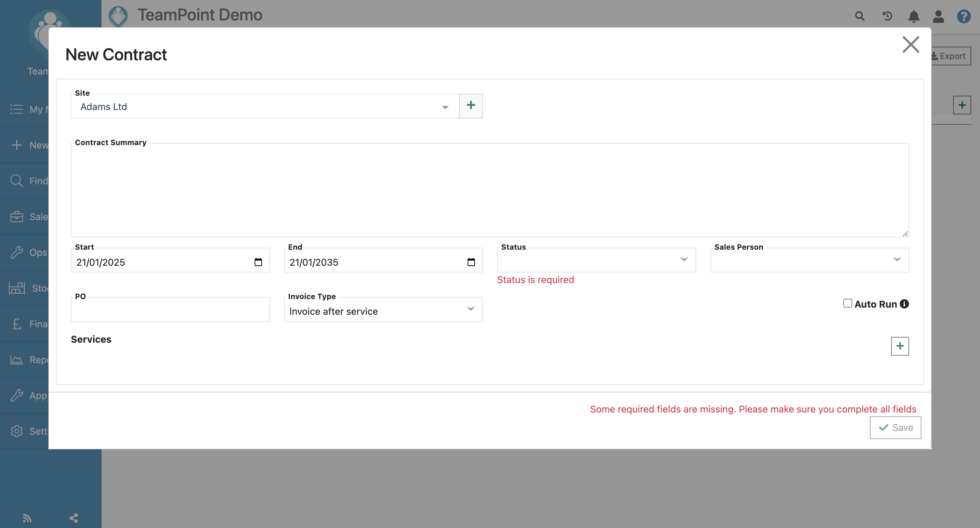
Task: Click the Save button
Action: (x=895, y=427)
